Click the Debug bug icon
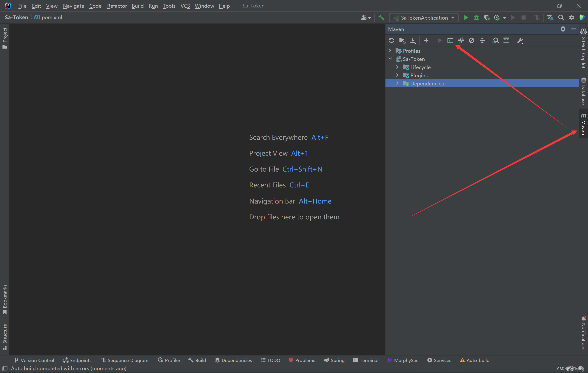The width and height of the screenshot is (588, 373). pos(476,18)
